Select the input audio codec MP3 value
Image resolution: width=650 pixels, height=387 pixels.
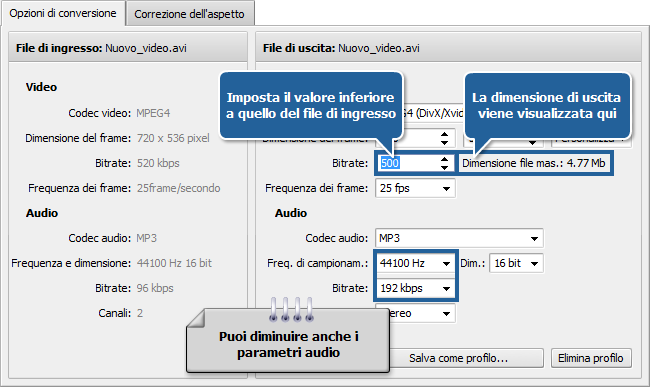(x=147, y=238)
